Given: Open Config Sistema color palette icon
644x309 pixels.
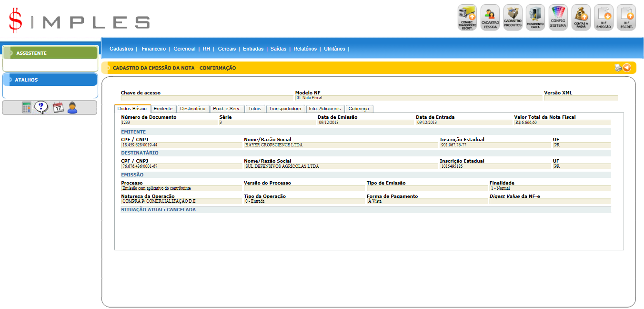Looking at the screenshot, I should coord(558,18).
